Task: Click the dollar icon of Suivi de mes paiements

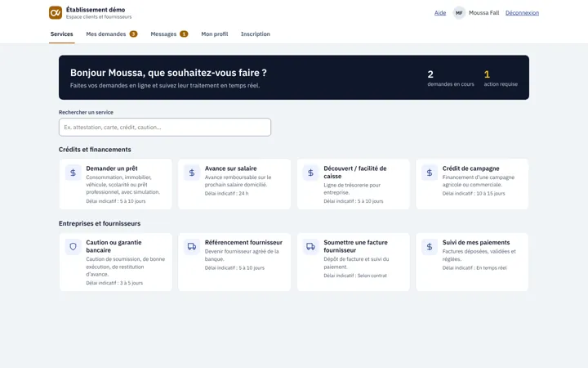Action: pos(430,247)
